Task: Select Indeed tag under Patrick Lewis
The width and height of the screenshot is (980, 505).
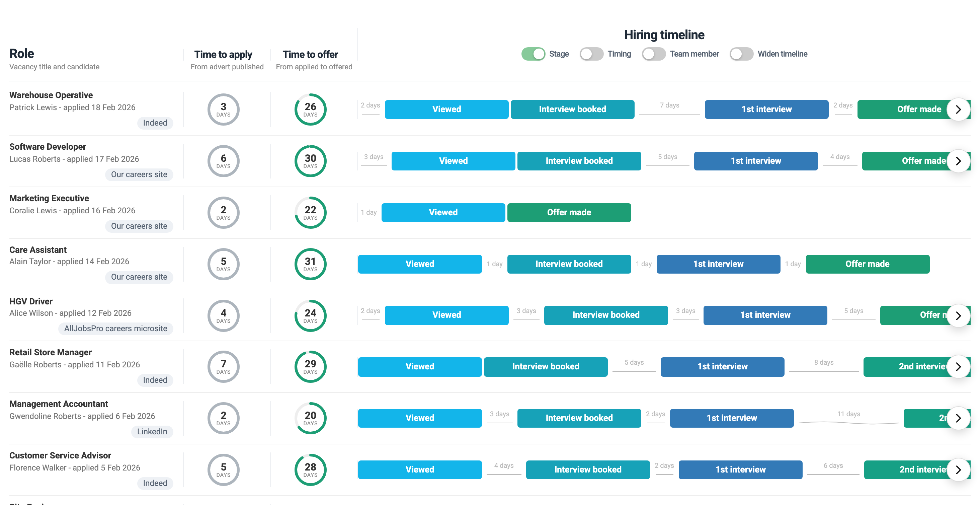Action: 155,123
